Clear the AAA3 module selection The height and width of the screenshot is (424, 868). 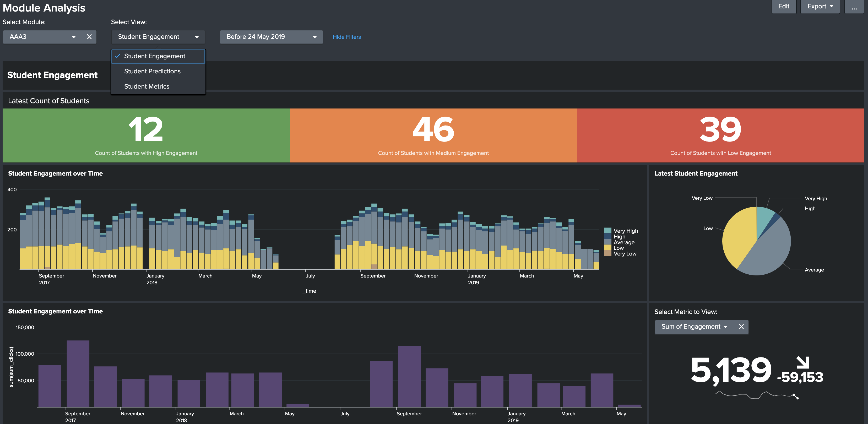tap(89, 37)
